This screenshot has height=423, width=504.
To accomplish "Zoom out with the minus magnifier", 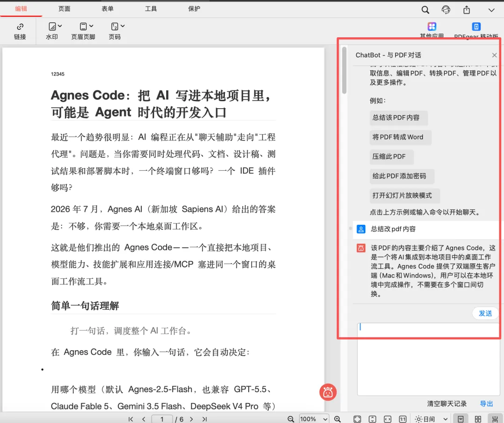I will click(291, 419).
